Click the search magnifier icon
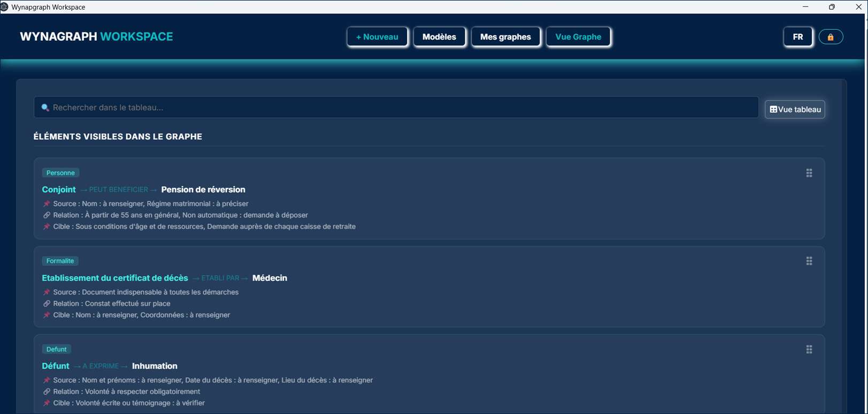 coord(45,108)
